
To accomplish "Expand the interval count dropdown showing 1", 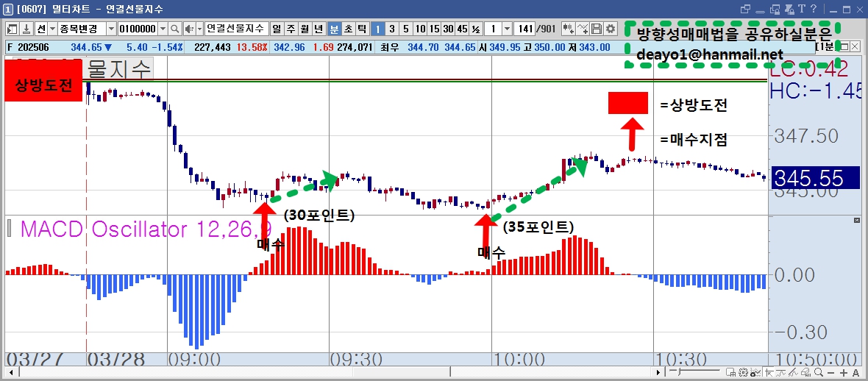I will [507, 29].
